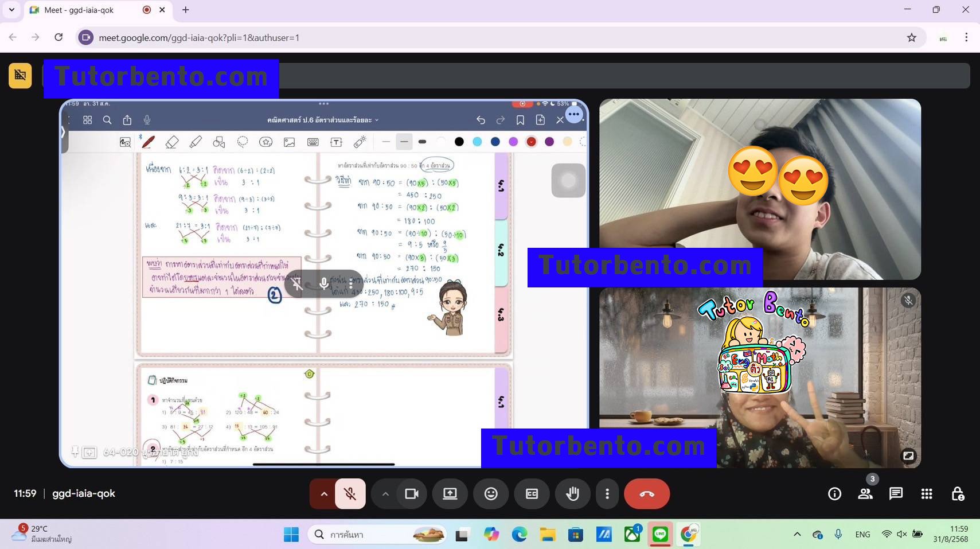This screenshot has height=549, width=980.
Task: Select the keyboard typing tool
Action: point(313,142)
